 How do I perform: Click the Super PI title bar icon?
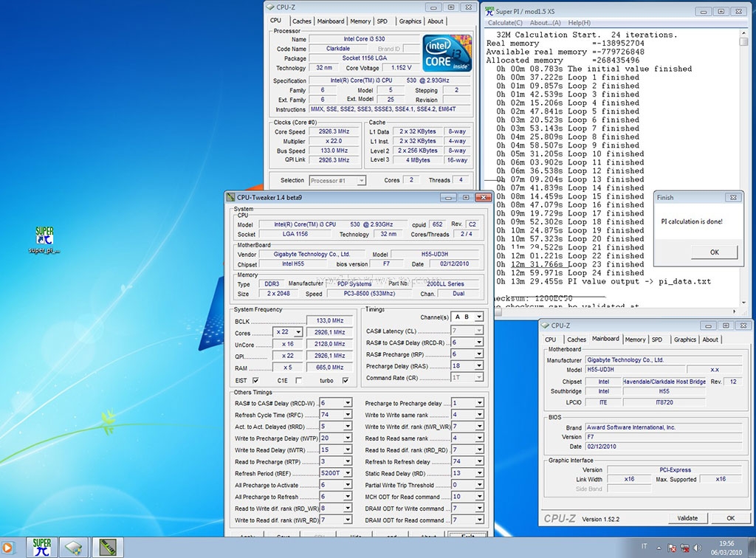(x=489, y=10)
